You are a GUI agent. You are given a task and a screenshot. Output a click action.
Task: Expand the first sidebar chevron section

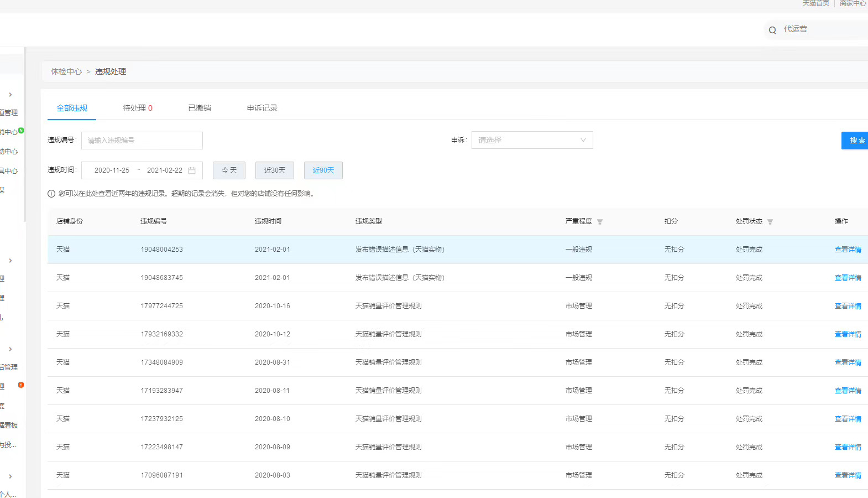click(11, 95)
